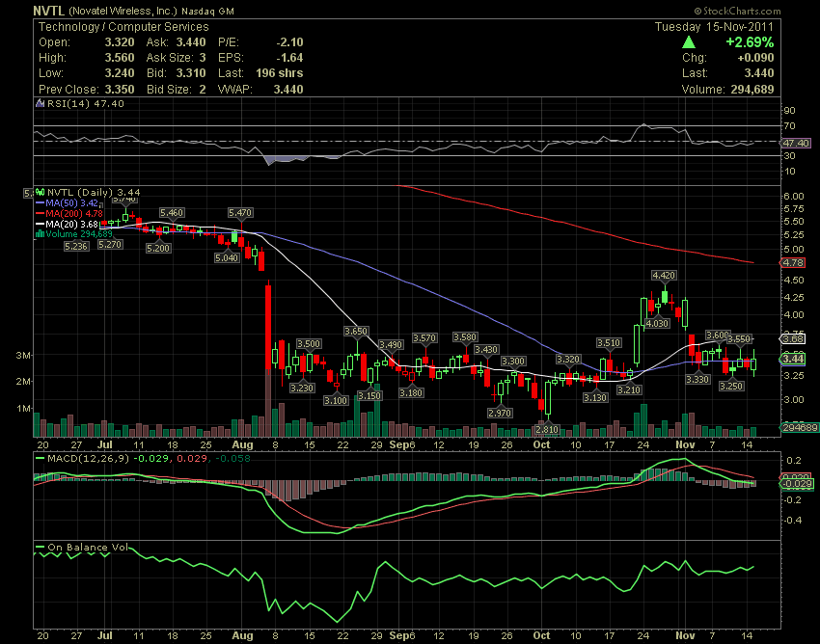Click the 47.40 RSI axis tag

[796, 143]
